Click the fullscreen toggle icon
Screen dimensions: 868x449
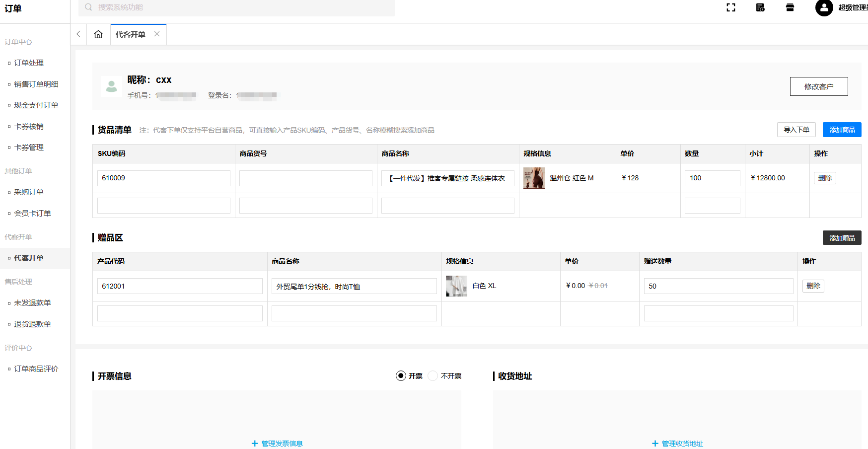[x=730, y=7]
